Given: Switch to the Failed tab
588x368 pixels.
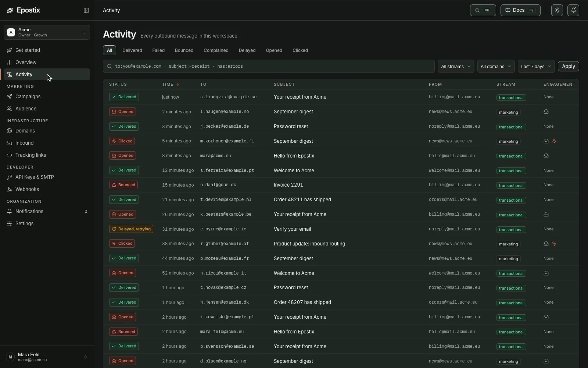Looking at the screenshot, I should click(x=158, y=50).
